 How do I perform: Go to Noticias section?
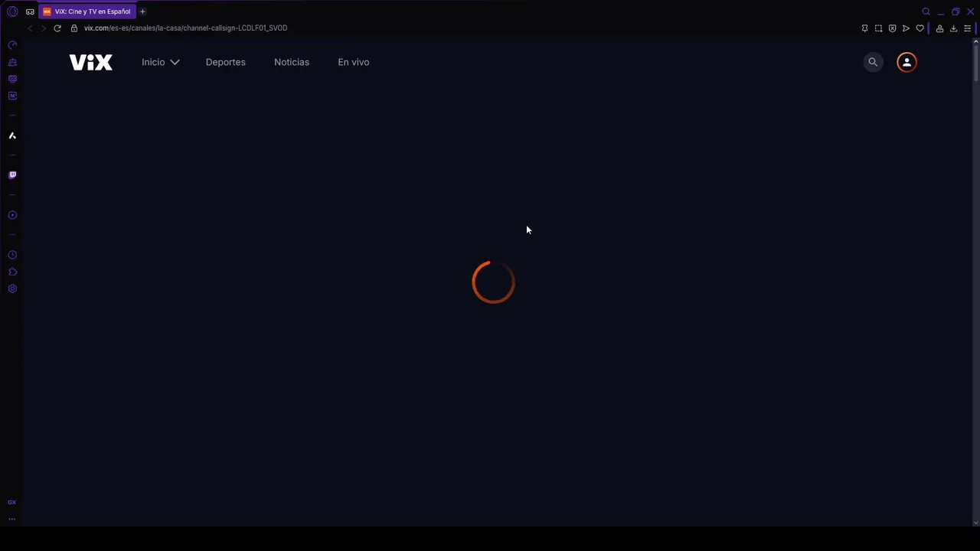(x=292, y=62)
